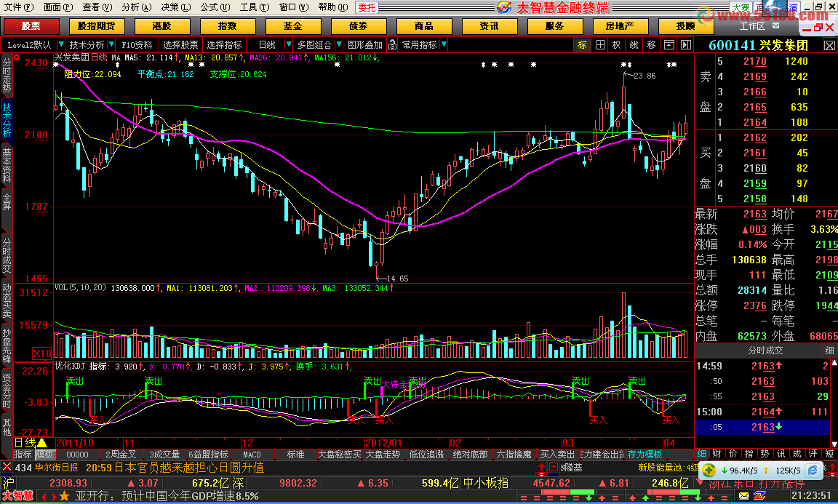Open the 分时成交 side tab
The image size is (838, 504).
point(7,255)
